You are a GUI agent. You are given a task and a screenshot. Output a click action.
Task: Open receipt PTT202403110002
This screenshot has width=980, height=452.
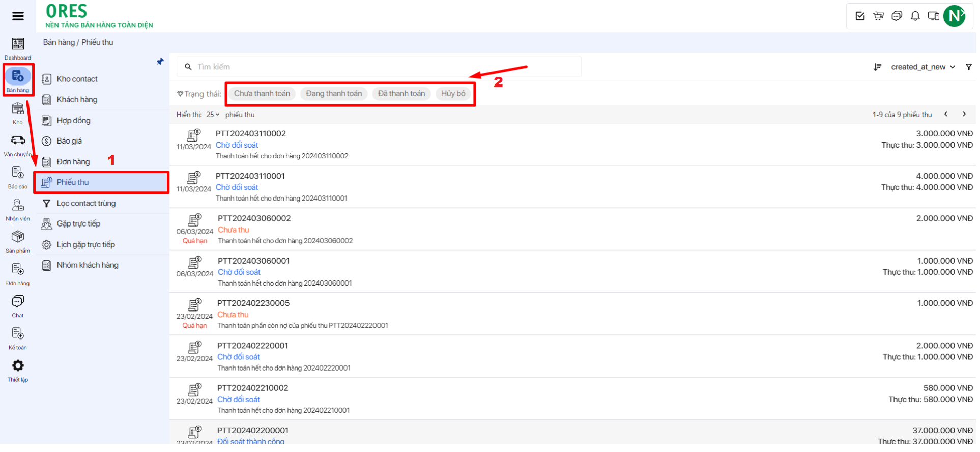pos(251,134)
